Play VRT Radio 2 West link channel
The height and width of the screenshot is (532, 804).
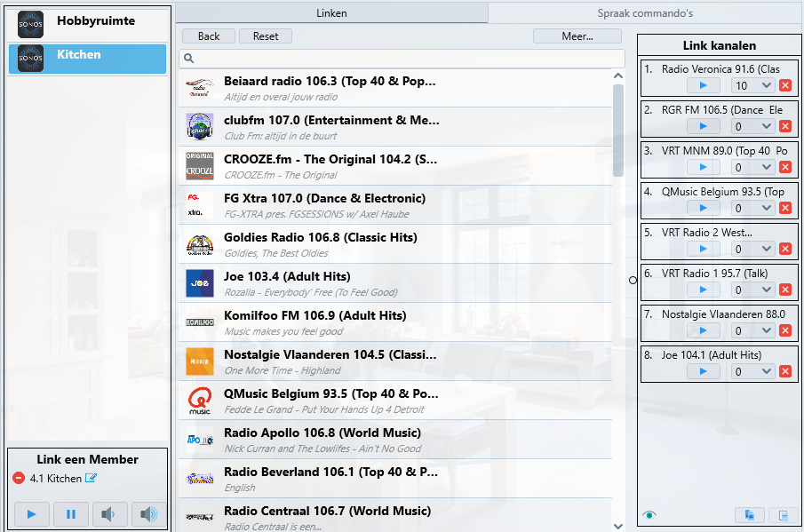pos(703,249)
